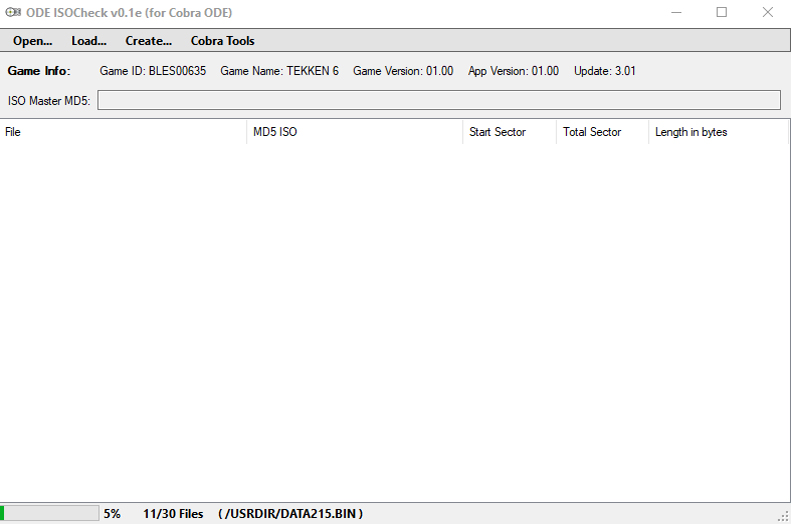Screen dimensions: 791x524
Task: Click the /USRDIR/DATA215.BIN status path
Action: [x=290, y=514]
